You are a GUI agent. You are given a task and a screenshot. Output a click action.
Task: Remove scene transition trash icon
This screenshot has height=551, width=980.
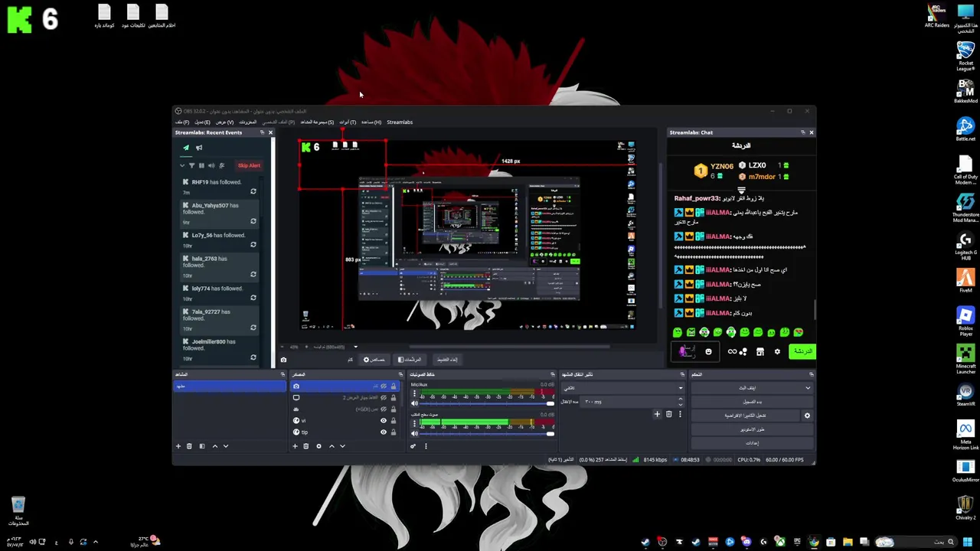[x=668, y=415]
